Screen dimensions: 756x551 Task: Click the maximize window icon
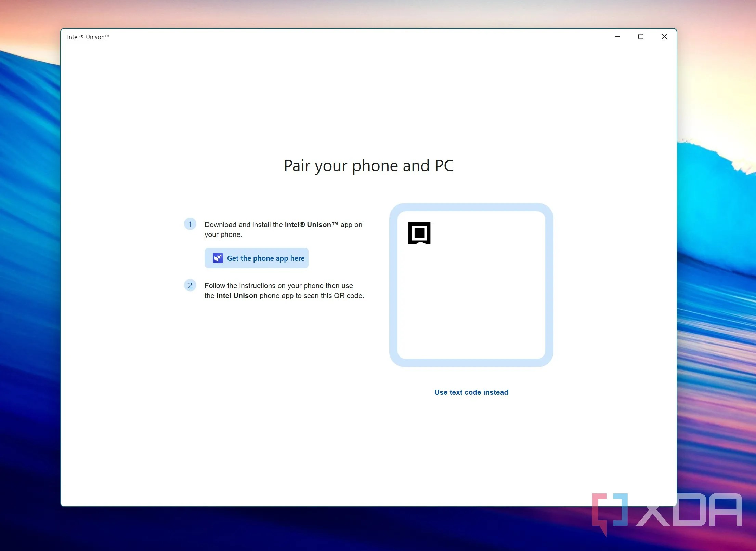641,37
